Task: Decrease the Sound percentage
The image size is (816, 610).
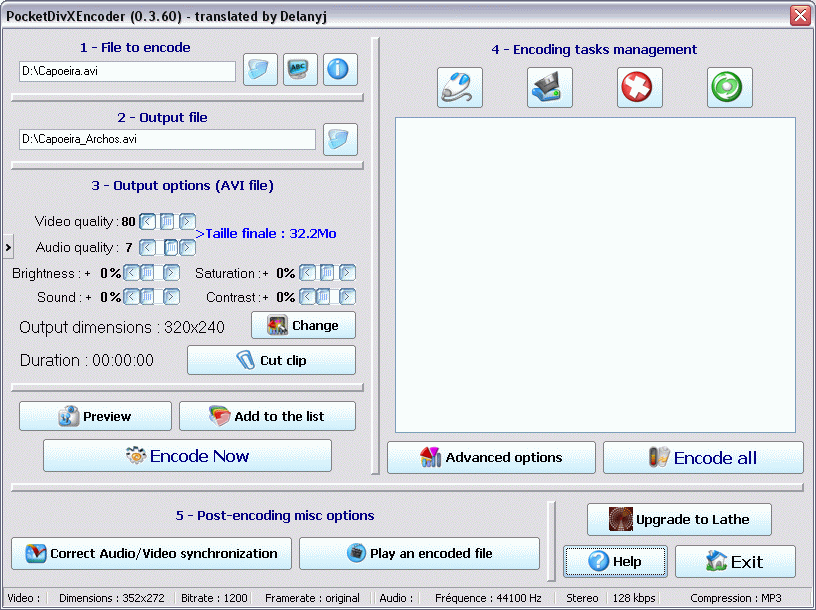Action: coord(131,297)
